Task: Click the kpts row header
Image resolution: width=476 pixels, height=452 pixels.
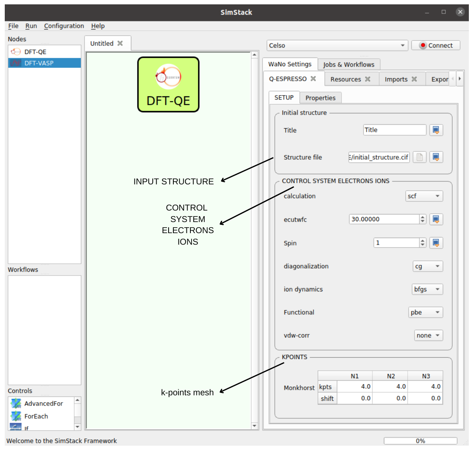Action: (x=327, y=386)
